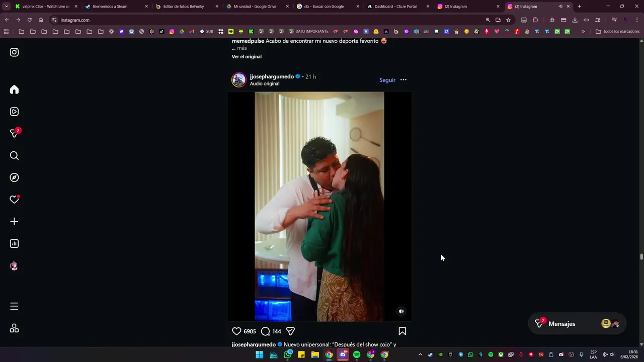Viewport: 644px width, 362px height.
Task: Like the jjosephargumedo post
Action: pos(236,331)
